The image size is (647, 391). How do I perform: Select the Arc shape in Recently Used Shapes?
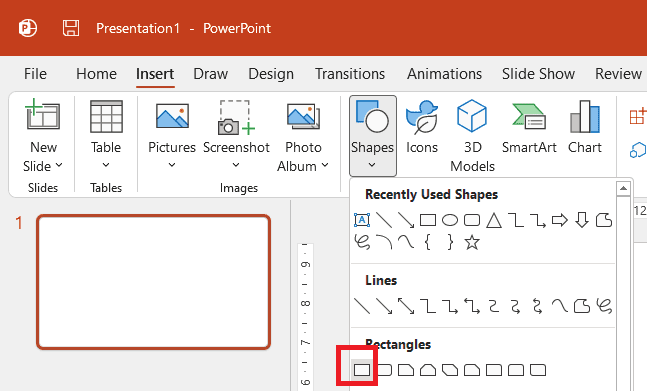pyautogui.click(x=384, y=243)
